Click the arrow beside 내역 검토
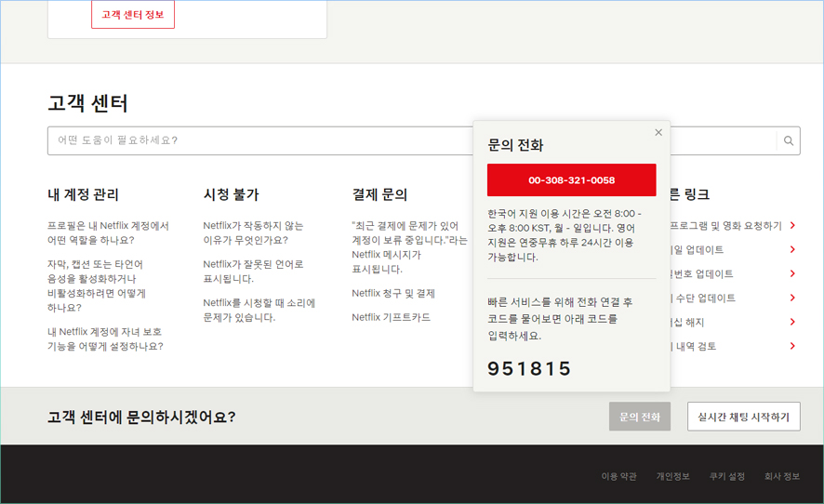This screenshot has width=824, height=504. click(x=792, y=346)
